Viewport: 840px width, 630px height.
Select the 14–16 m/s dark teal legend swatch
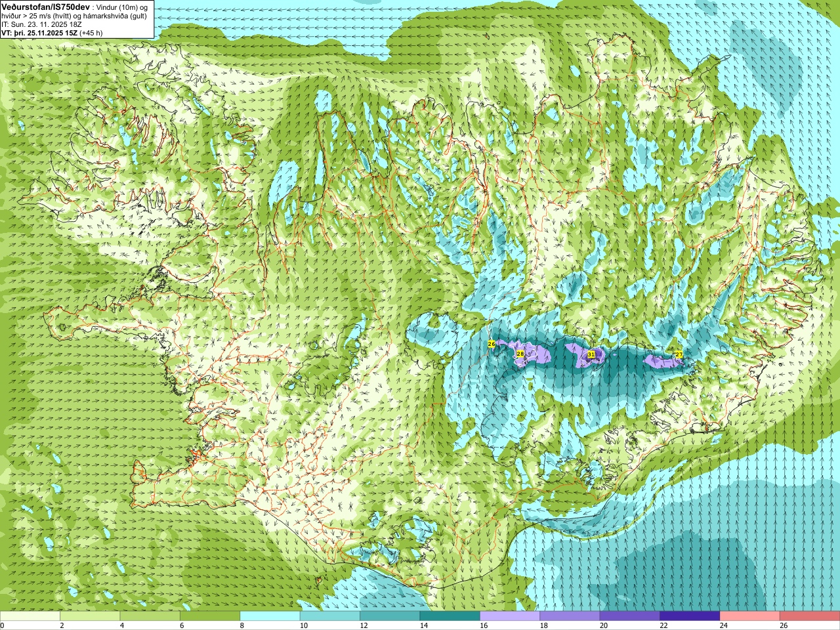tap(450, 616)
